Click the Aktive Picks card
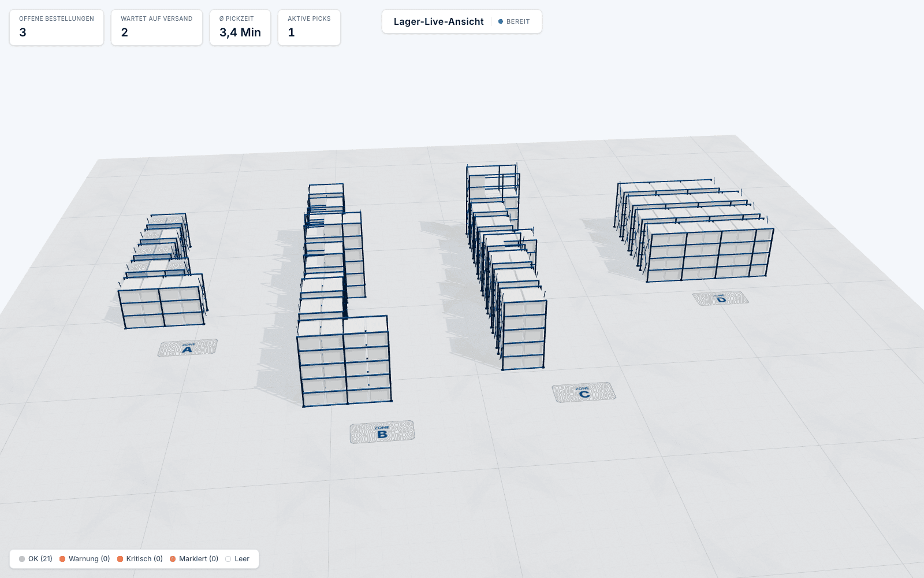The height and width of the screenshot is (578, 924). (x=309, y=27)
